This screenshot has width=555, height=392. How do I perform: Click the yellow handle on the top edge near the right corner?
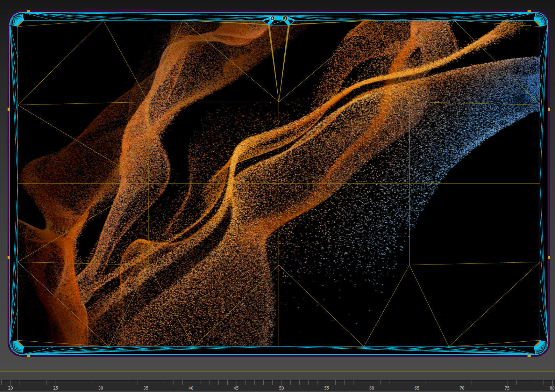[529, 12]
